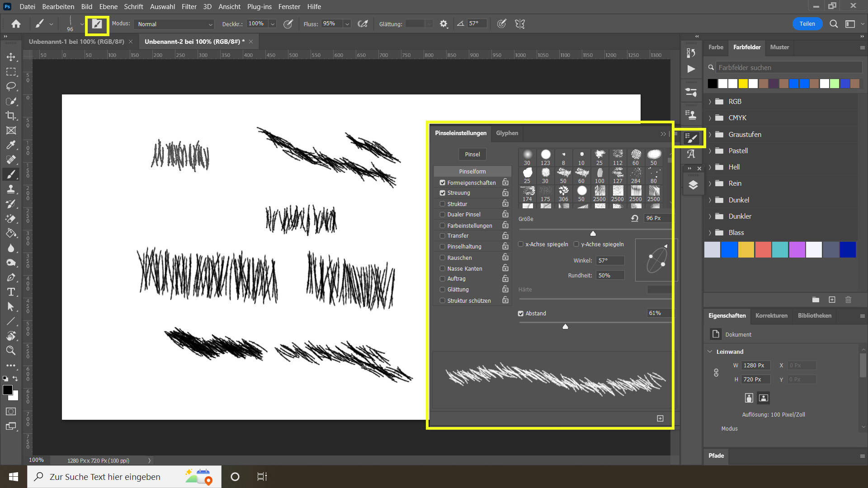Screen dimensions: 868x488
Task: Click the Teilen button
Action: [x=807, y=24]
